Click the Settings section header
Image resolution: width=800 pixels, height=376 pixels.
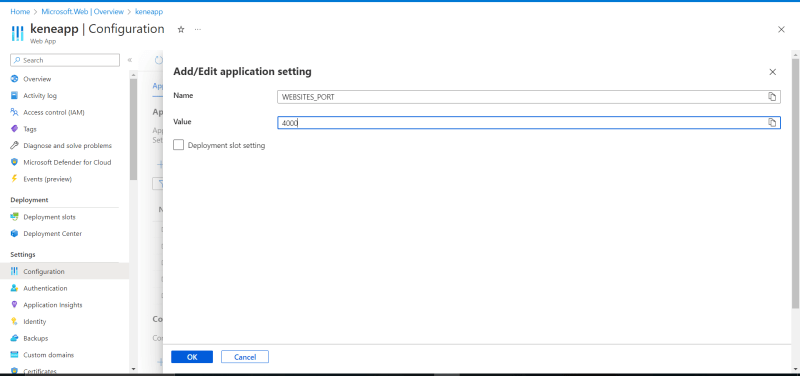tap(23, 255)
